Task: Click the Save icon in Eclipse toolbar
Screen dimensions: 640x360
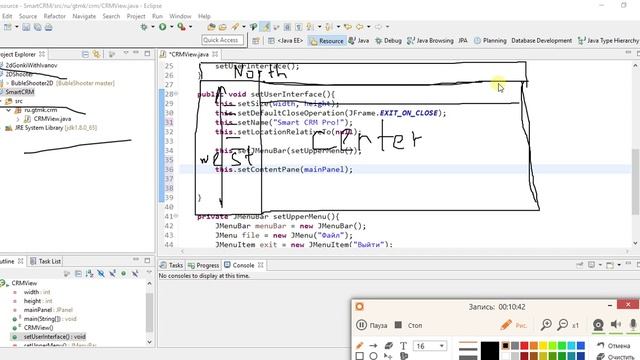Action: coord(26,27)
